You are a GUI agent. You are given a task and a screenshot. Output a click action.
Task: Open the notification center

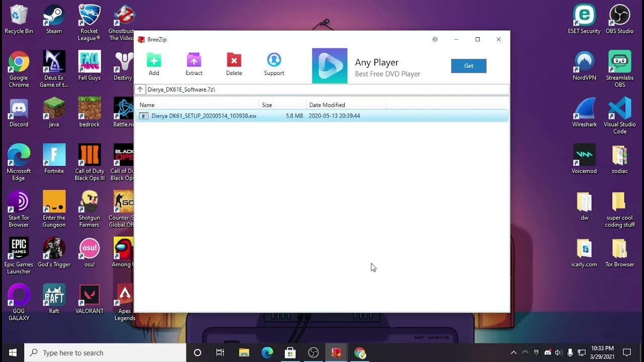(627, 352)
